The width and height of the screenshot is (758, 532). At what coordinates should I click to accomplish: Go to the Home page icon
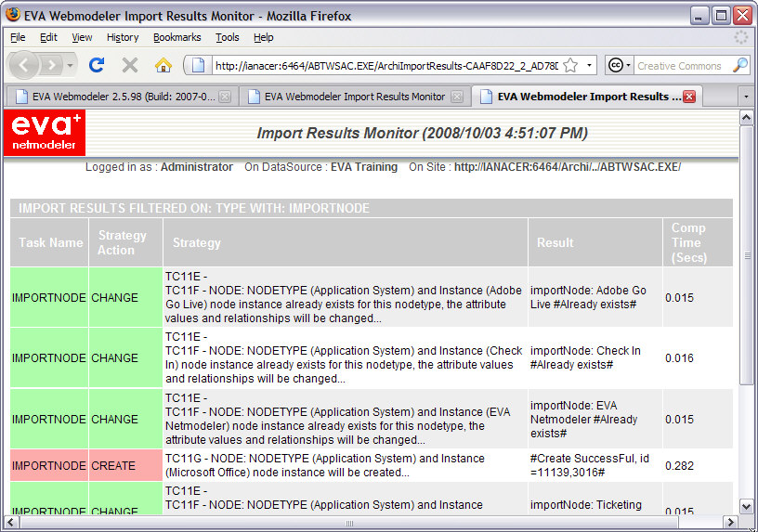(163, 65)
